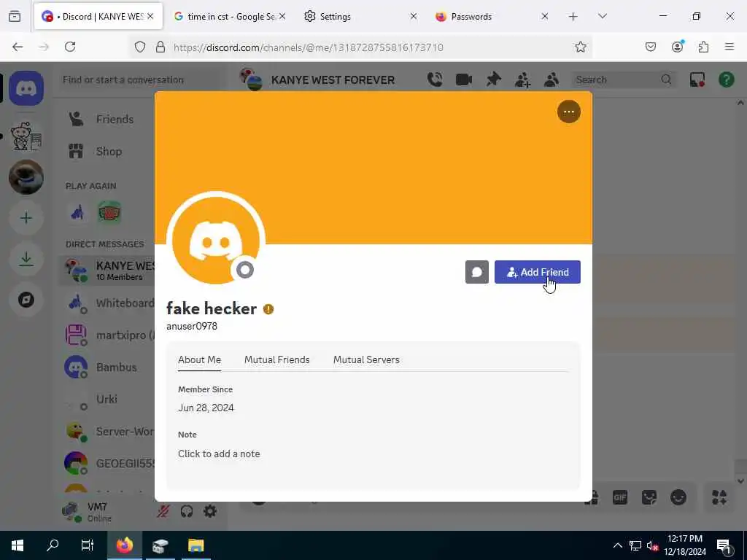This screenshot has width=747, height=560.
Task: Open the Reddit-style snoo server icon
Action: [x=26, y=136]
